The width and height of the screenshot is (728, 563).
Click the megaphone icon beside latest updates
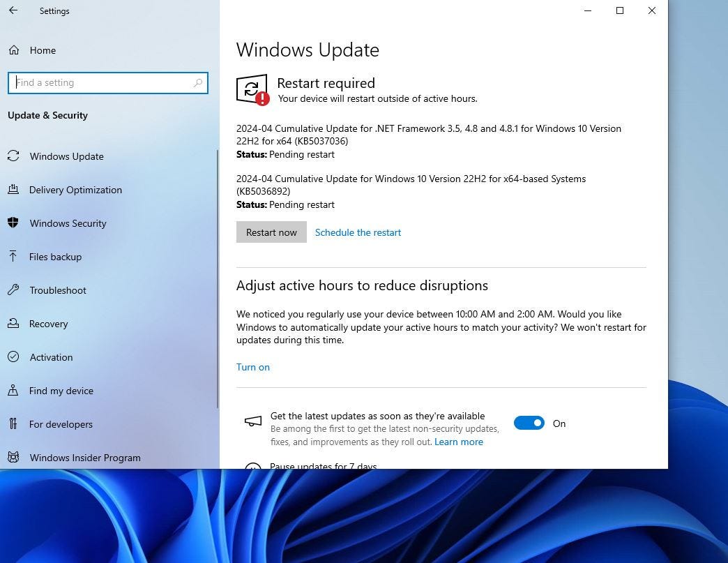[253, 421]
